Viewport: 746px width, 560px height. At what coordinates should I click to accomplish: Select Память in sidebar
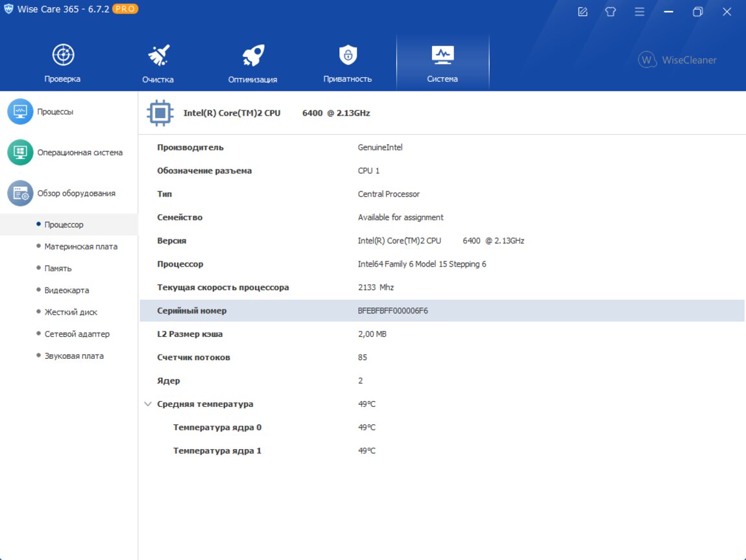pyautogui.click(x=58, y=269)
